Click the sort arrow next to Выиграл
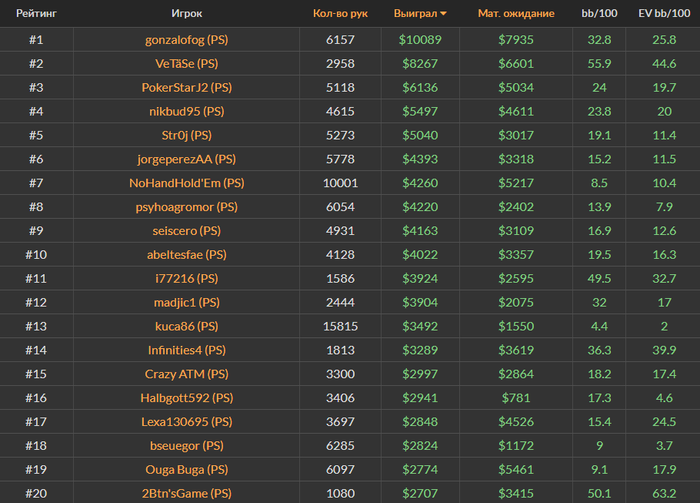700x503 pixels. 443,14
